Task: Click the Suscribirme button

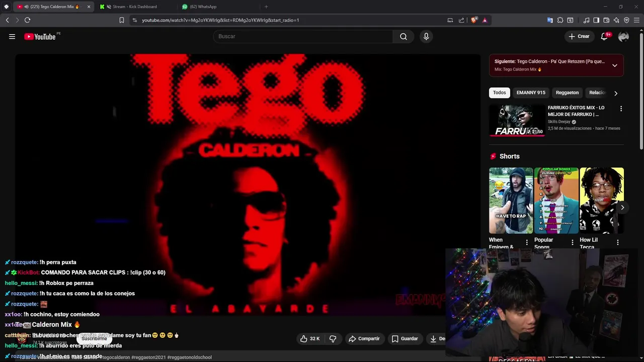Action: coord(94,339)
